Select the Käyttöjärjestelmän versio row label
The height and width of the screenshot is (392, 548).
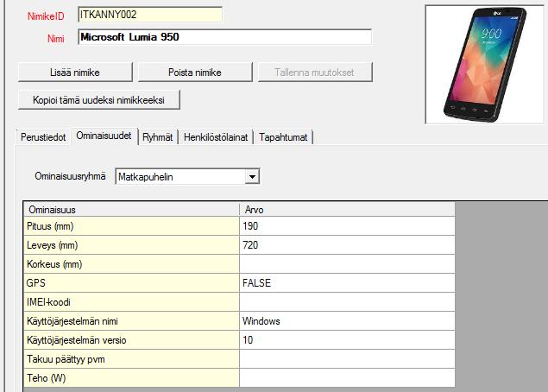131,340
